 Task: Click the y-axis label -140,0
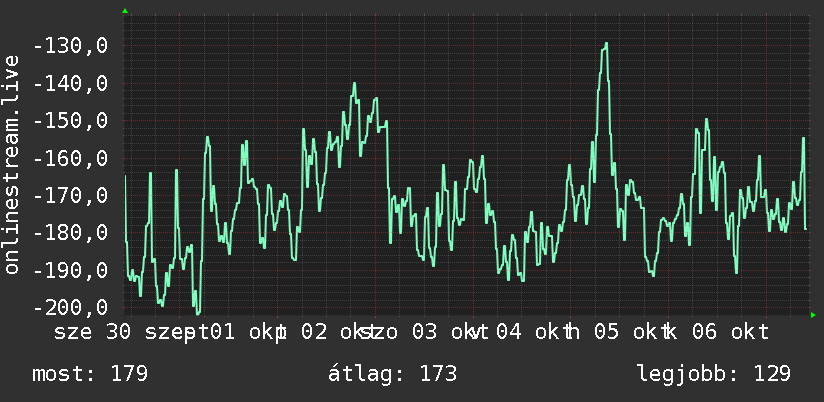[x=70, y=84]
